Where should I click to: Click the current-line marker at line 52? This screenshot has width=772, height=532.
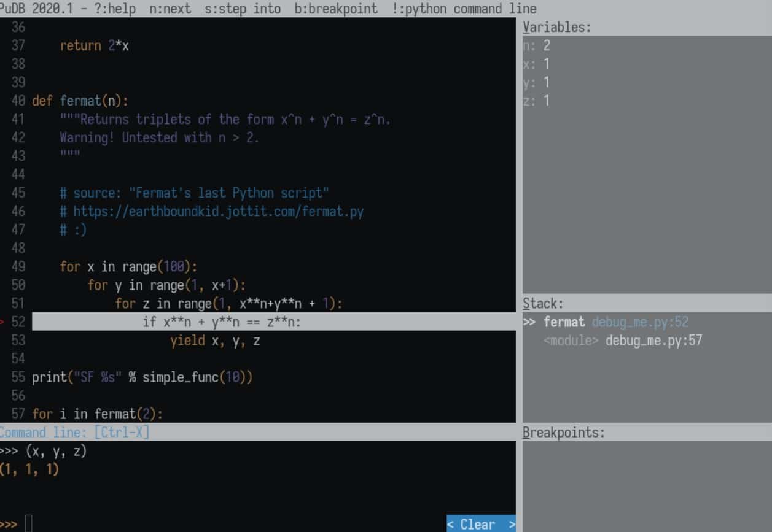point(2,322)
